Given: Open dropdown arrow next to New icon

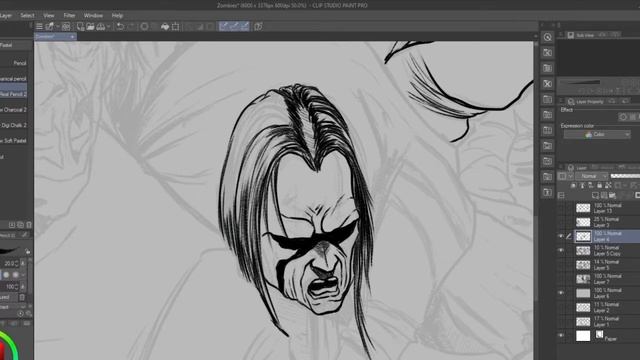Looking at the screenshot, I should [x=58, y=27].
